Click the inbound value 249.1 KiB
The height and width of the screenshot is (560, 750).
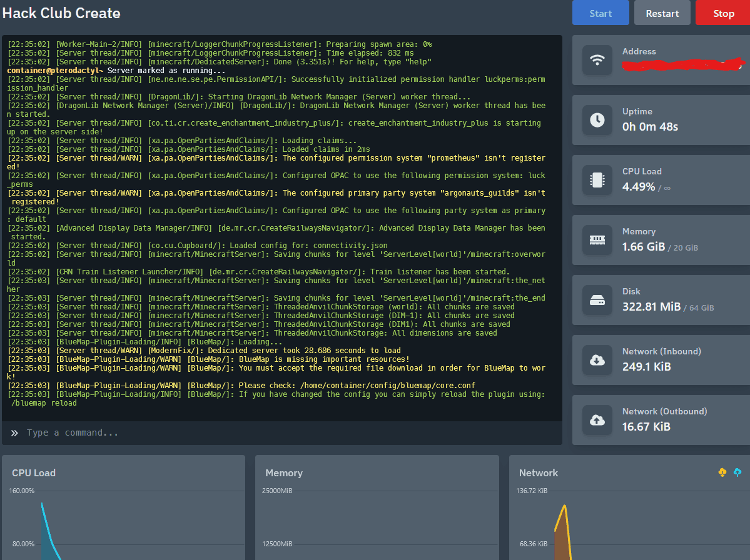tap(646, 366)
